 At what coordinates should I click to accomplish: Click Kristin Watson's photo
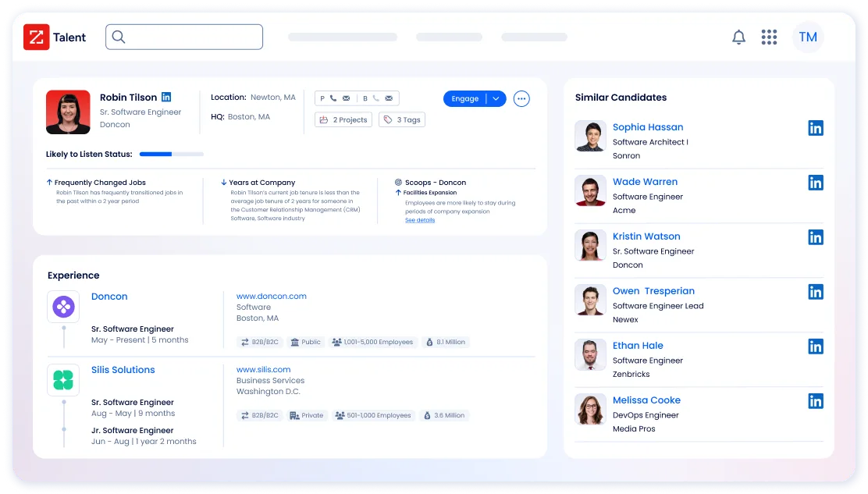click(590, 246)
